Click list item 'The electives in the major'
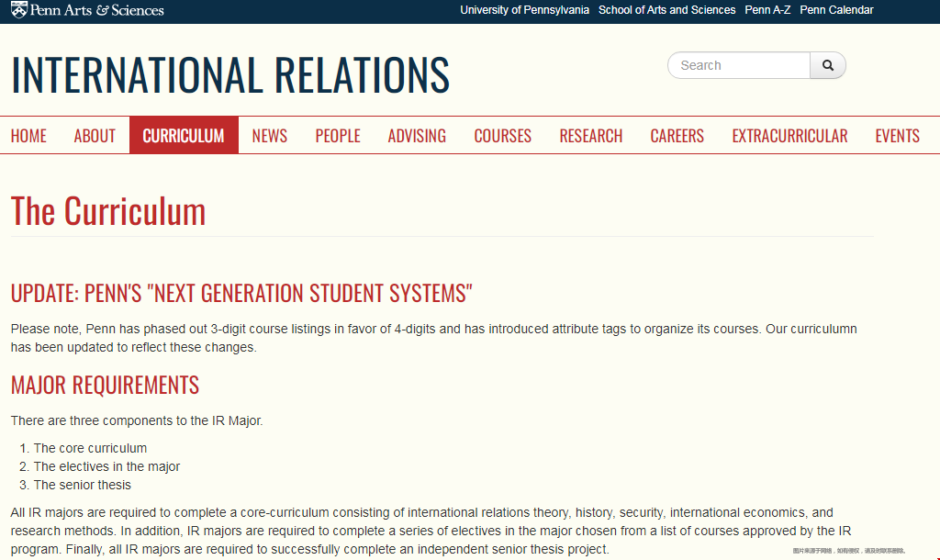Image resolution: width=940 pixels, height=560 pixels. (106, 466)
